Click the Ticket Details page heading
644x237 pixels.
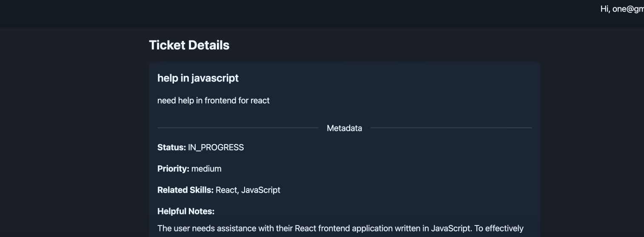pyautogui.click(x=189, y=45)
